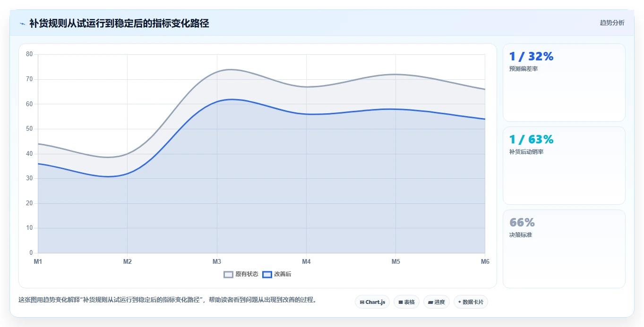
Task: Click the 70 y-axis label
Action: pos(29,79)
